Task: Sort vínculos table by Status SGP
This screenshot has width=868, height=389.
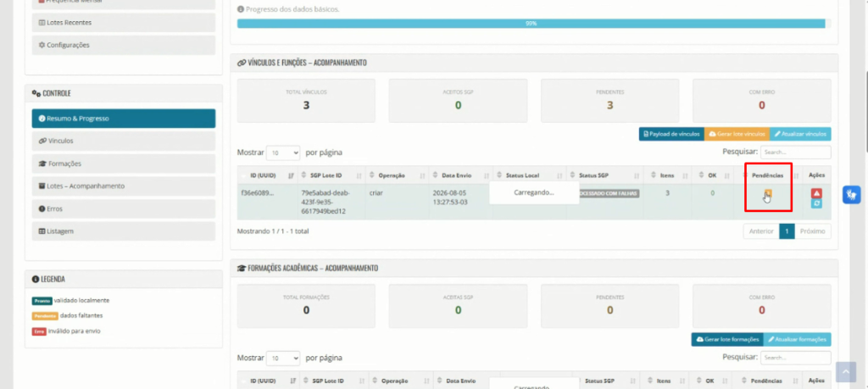Action: (604, 175)
